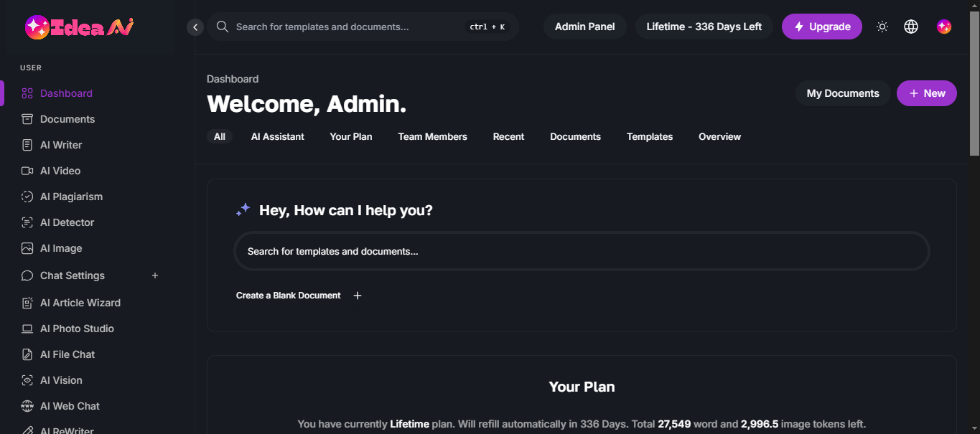Screen dimensions: 980x434
Task: Select the AI Image icon
Action: (27, 248)
